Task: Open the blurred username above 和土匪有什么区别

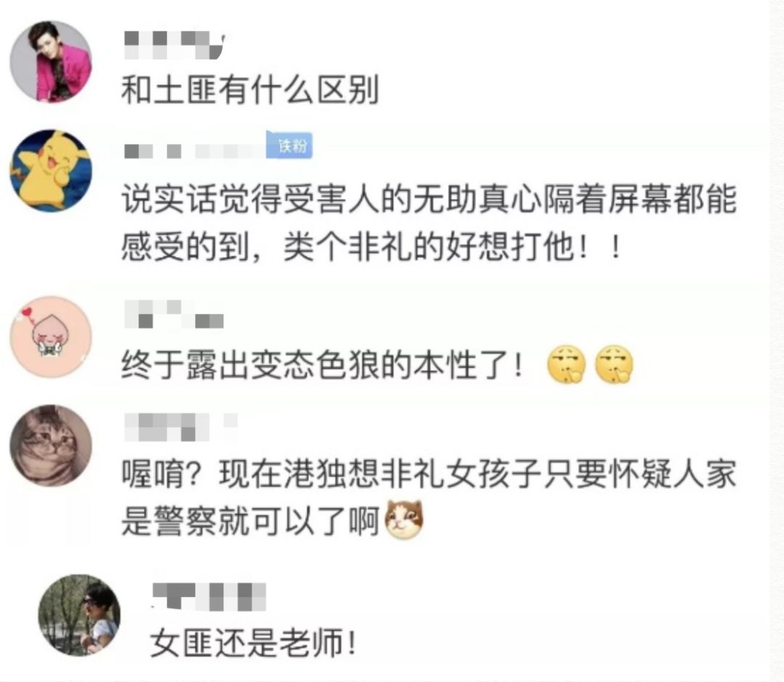Action: tap(174, 45)
